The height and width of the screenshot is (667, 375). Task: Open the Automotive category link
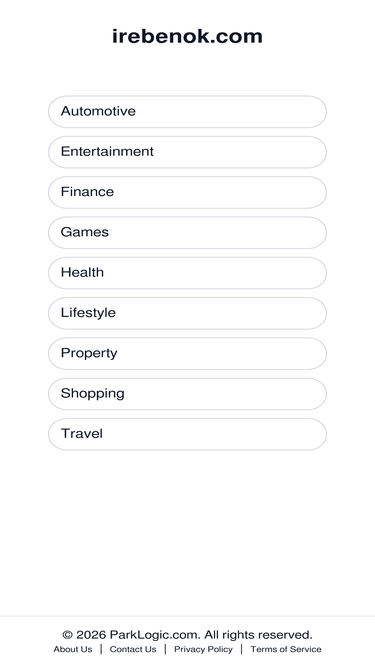pos(187,111)
